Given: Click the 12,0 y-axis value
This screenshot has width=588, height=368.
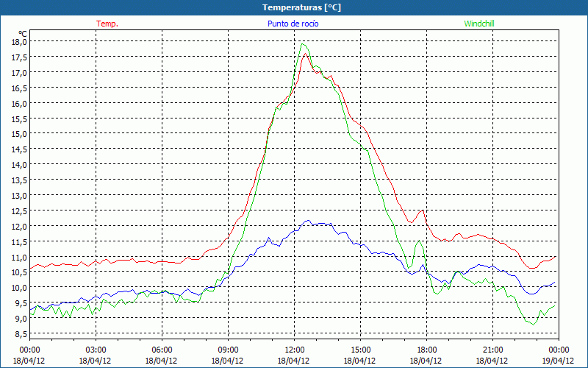Looking at the screenshot, I should (21, 226).
